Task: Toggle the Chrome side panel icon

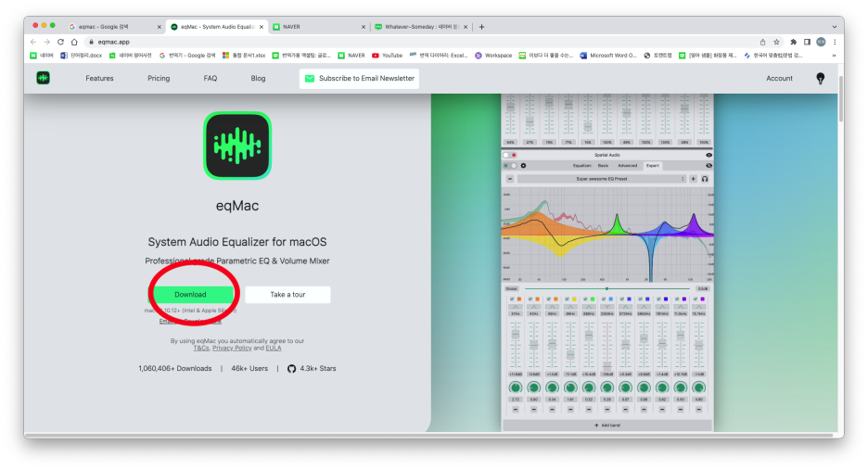Action: [x=807, y=42]
